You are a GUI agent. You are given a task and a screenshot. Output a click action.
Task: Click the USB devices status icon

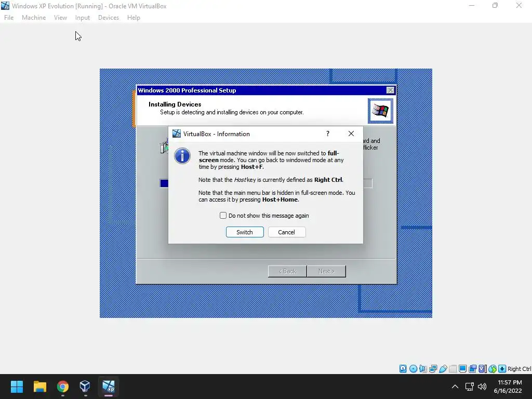coord(443,369)
